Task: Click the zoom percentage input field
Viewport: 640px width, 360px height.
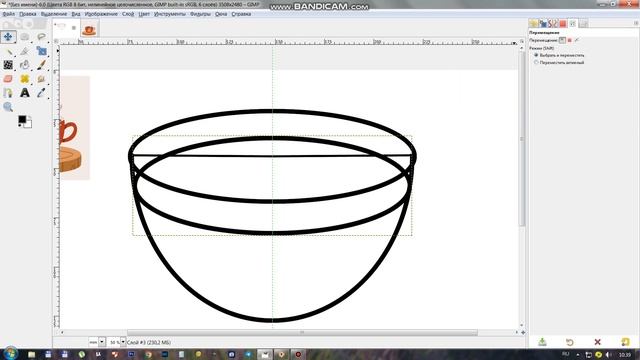Action: click(x=114, y=342)
